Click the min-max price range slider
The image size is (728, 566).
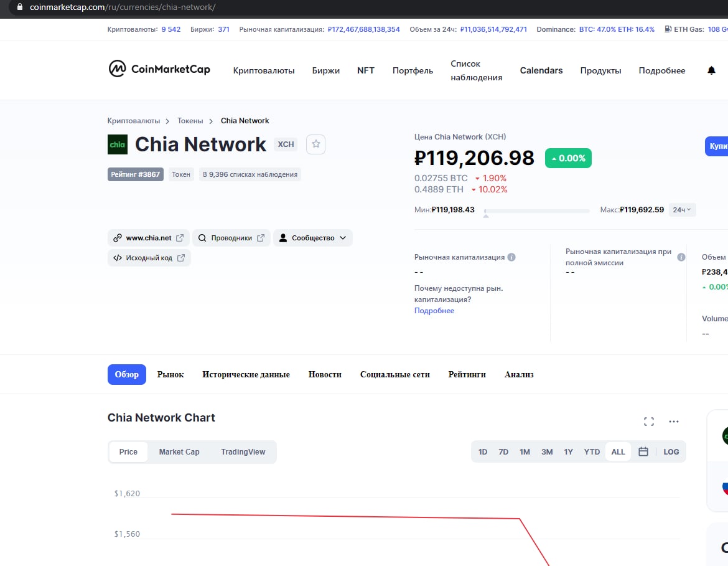tap(537, 211)
